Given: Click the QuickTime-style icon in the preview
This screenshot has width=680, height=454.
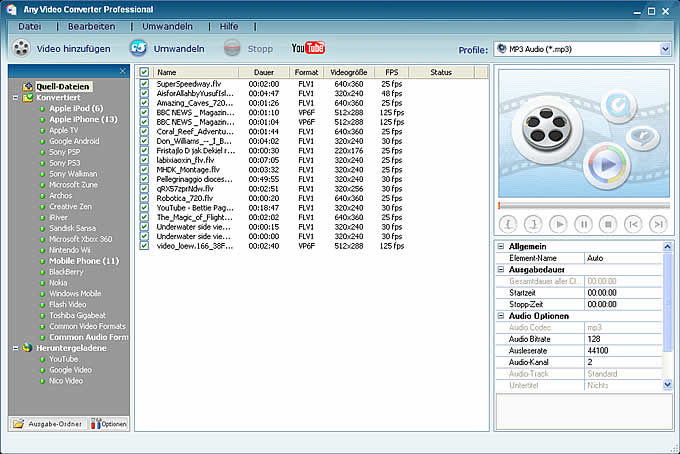Looking at the screenshot, I should pyautogui.click(x=619, y=105).
